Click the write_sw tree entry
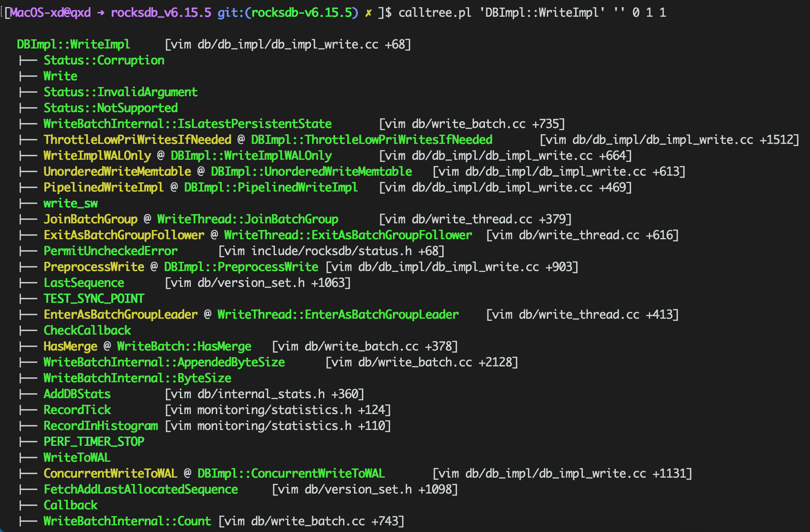 point(71,203)
